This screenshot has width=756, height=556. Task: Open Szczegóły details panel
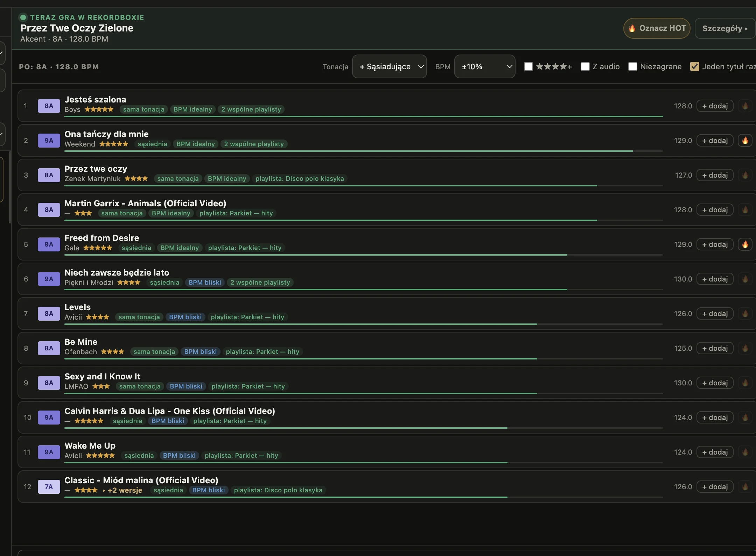725,28
